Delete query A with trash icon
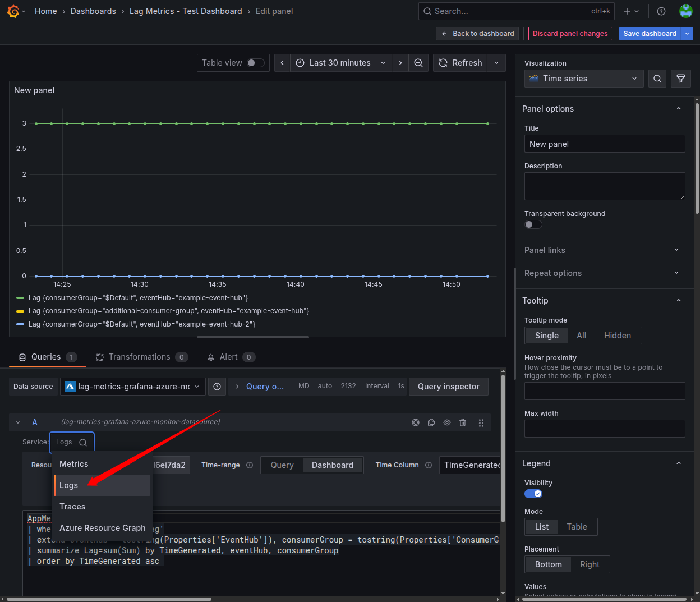 (x=463, y=422)
